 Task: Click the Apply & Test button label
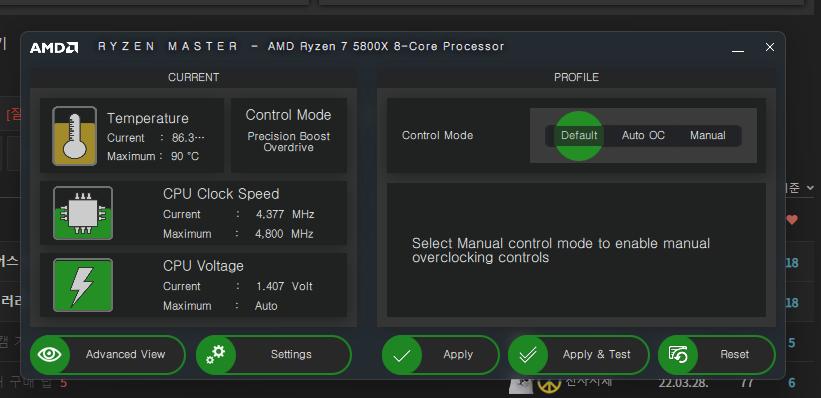tap(596, 355)
